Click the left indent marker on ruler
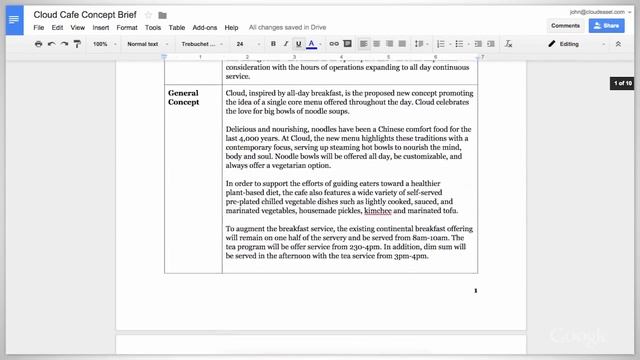The image size is (640, 360). [164, 57]
